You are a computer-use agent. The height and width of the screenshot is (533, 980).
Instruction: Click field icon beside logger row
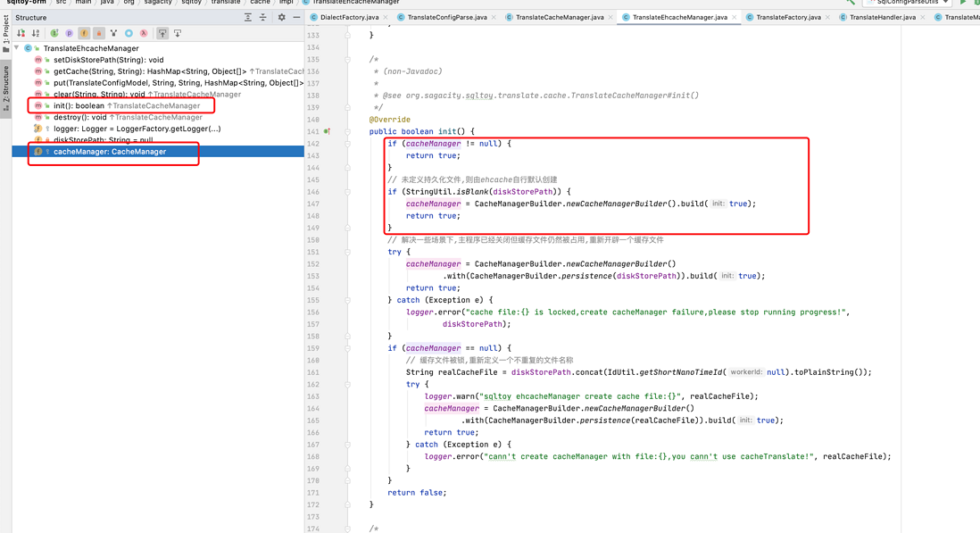tap(38, 129)
